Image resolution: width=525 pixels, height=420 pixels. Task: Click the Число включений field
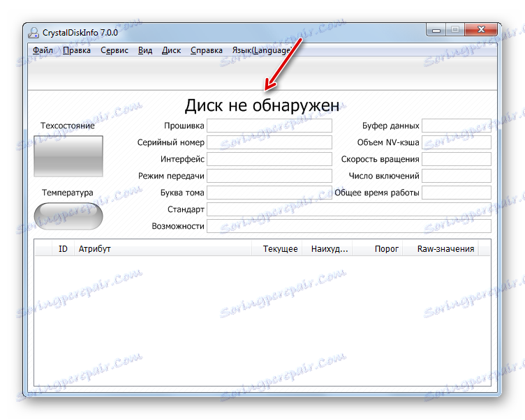457,176
